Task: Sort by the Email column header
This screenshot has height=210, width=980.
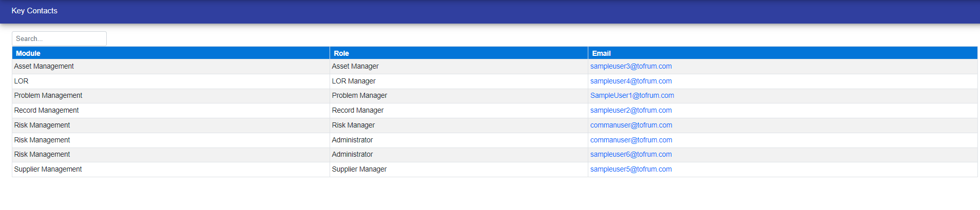Action: 601,53
